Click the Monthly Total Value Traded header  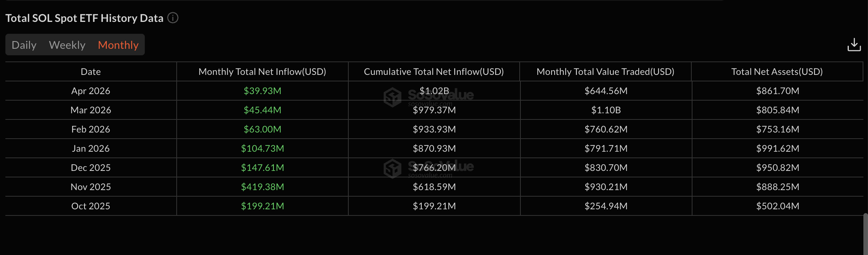point(606,71)
